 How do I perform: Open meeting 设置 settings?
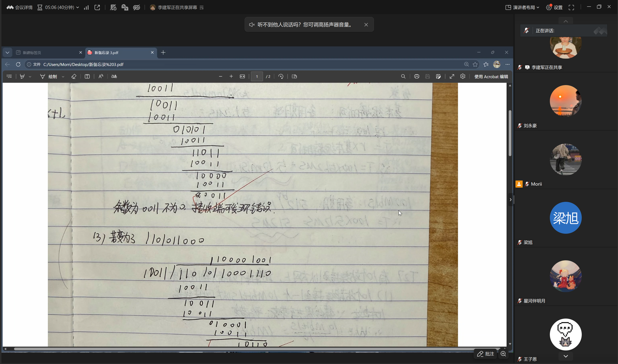click(x=554, y=7)
